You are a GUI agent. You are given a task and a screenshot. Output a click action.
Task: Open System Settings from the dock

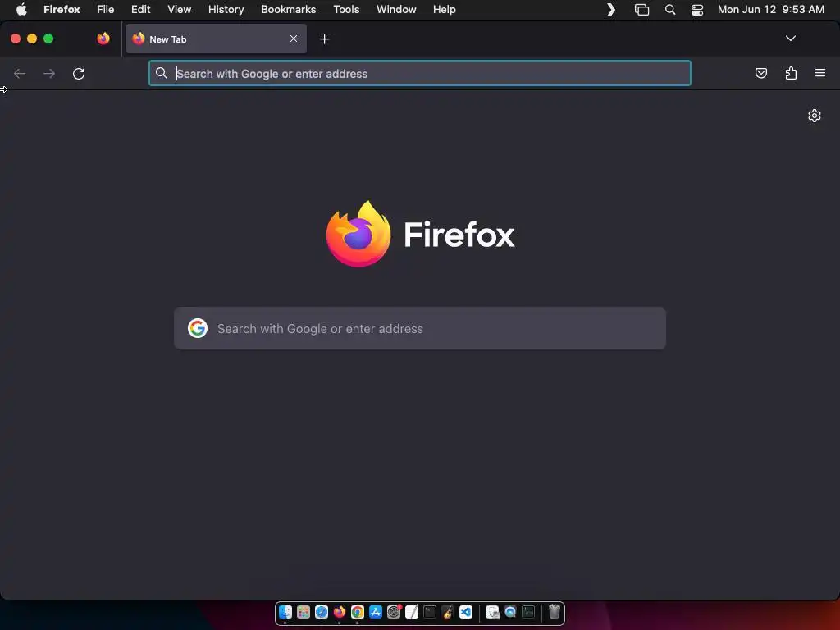pyautogui.click(x=394, y=612)
